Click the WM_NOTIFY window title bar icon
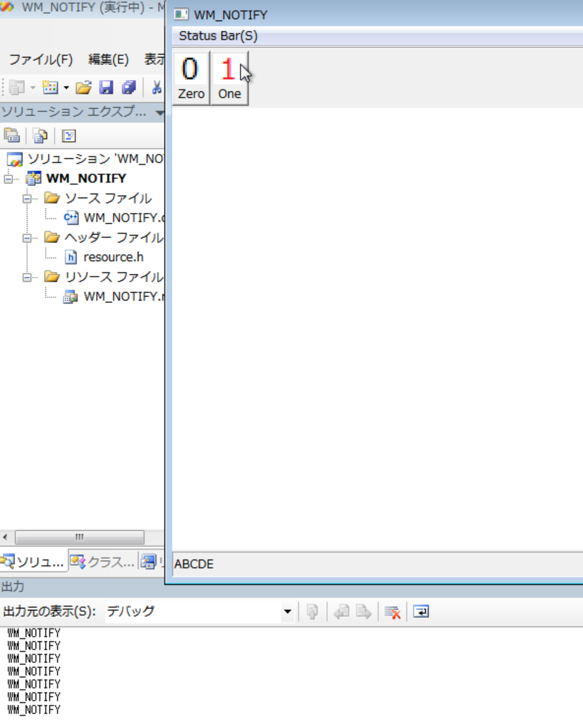Screen dimensions: 583x728 (x=181, y=15)
